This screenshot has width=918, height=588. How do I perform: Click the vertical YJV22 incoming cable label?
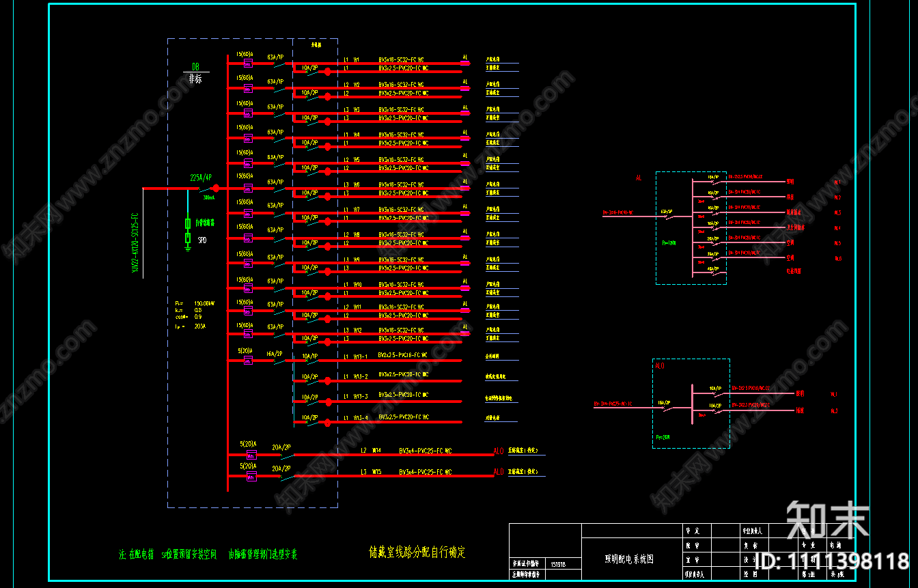pos(135,242)
